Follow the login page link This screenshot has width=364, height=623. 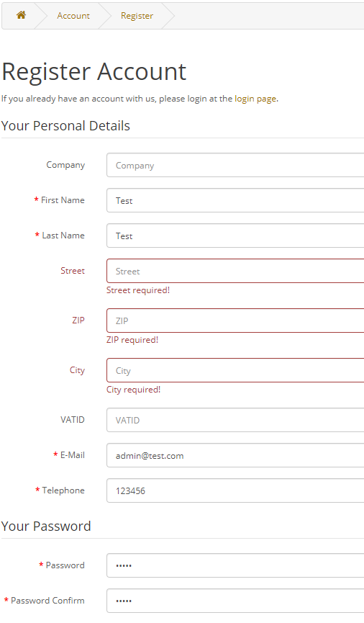pos(255,99)
